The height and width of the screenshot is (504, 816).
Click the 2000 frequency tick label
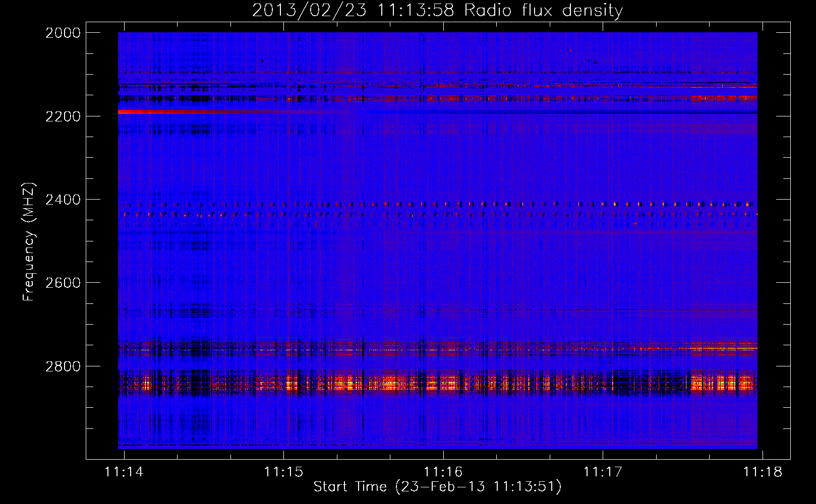coord(63,33)
